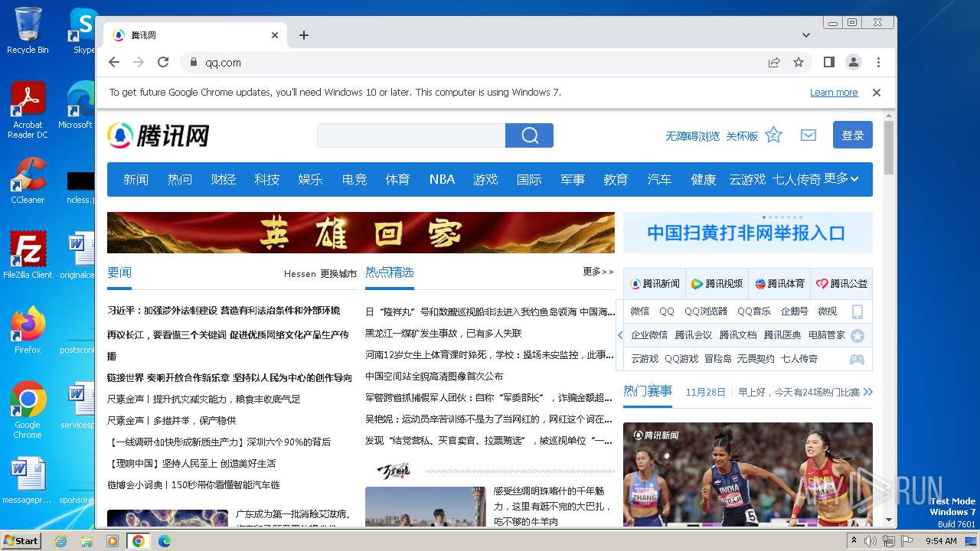Click the 无障碍浏览 link
980x551 pixels.
(x=692, y=136)
